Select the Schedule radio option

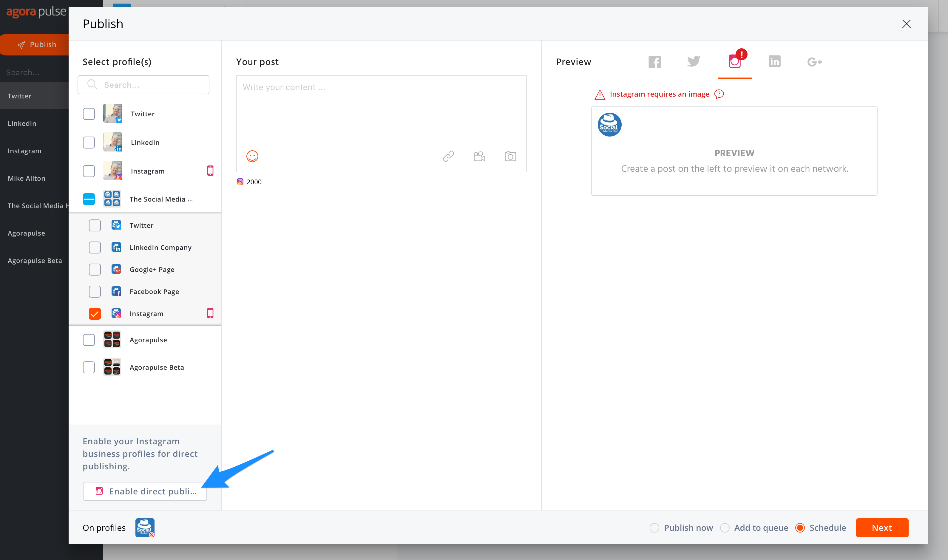click(x=800, y=527)
